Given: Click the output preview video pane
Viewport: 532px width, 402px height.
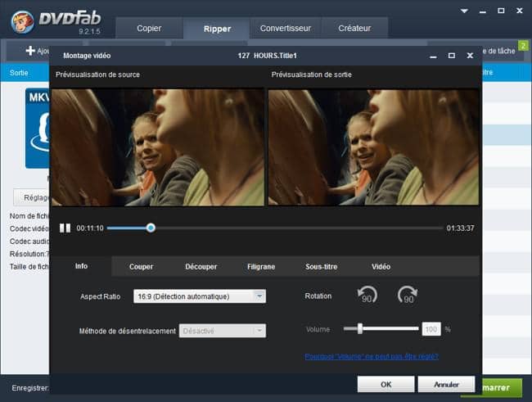Looking at the screenshot, I should pos(373,147).
